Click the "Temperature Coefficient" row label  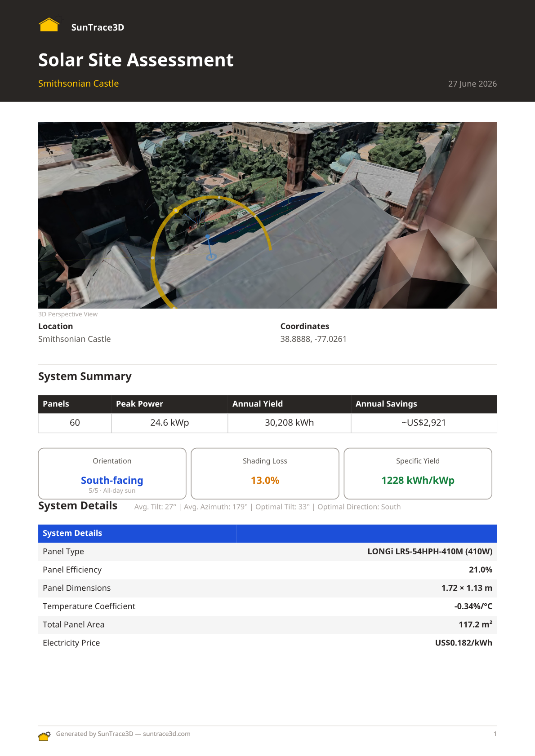[89, 606]
